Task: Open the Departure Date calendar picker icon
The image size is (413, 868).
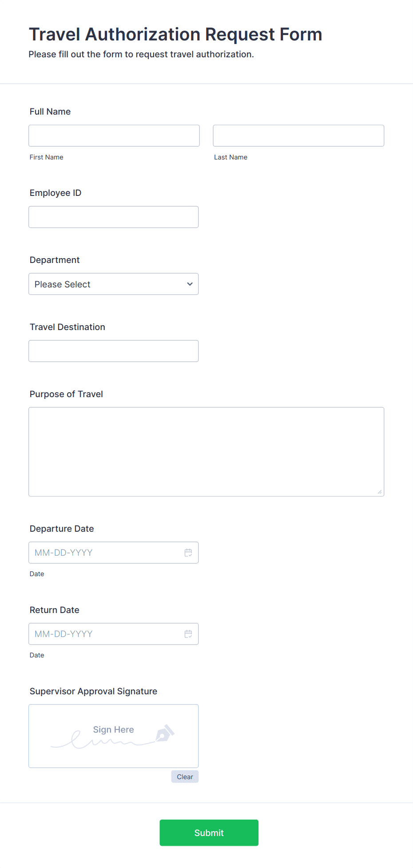Action: pos(188,552)
